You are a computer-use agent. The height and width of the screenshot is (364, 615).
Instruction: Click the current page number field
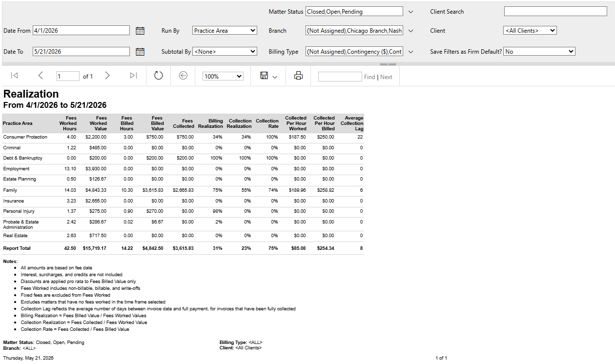pos(68,76)
